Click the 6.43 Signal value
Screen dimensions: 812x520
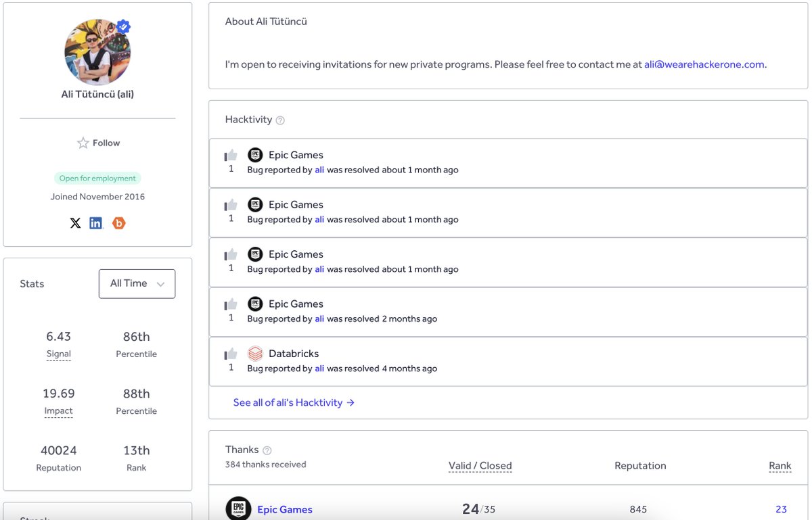(59, 337)
